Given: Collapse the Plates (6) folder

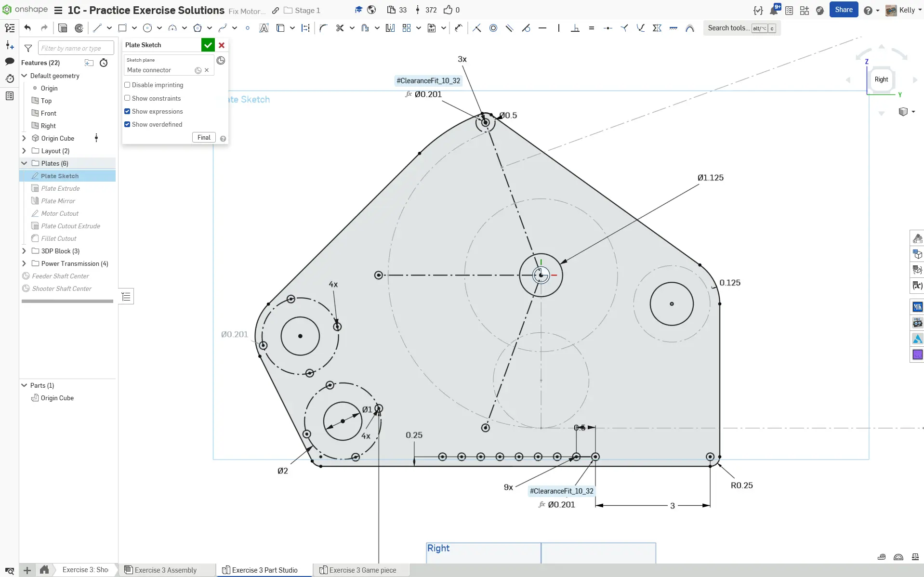Looking at the screenshot, I should (x=24, y=163).
